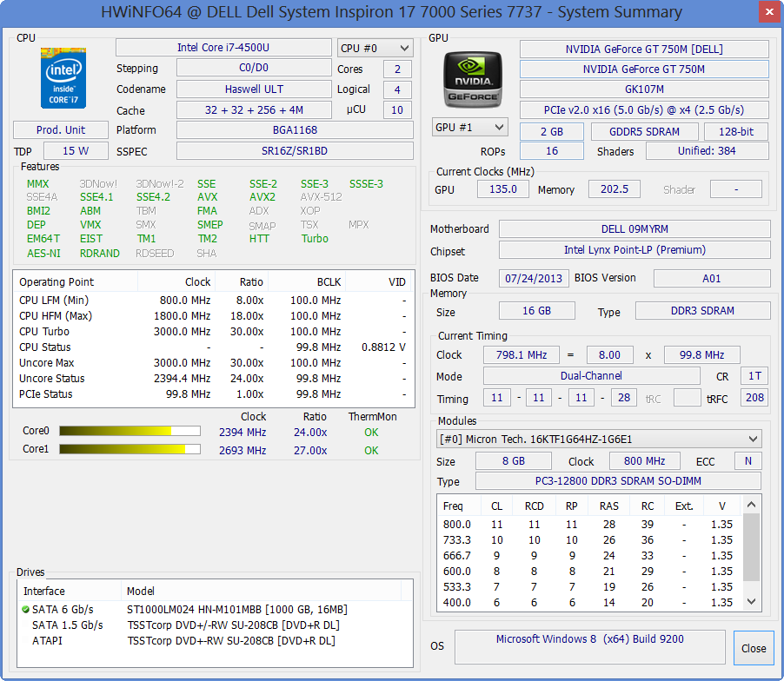Click the green SATA 6 Gb/s status icon

pos(26,610)
